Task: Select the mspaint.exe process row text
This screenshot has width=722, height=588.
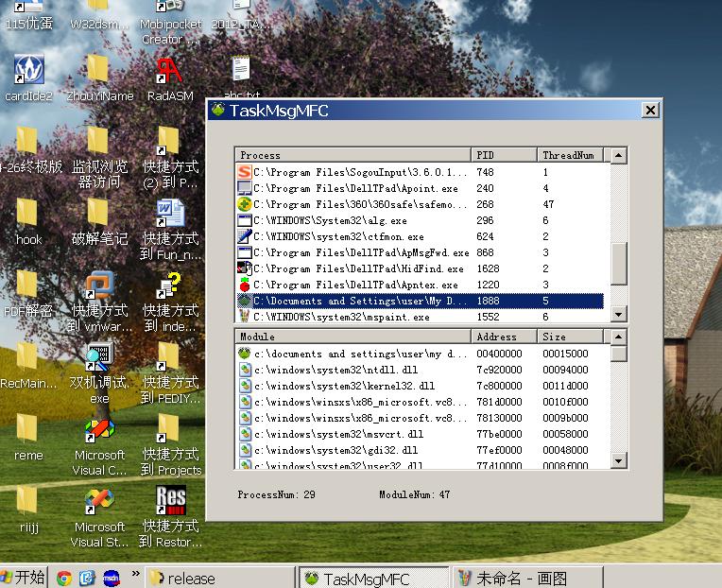Action: pos(341,317)
